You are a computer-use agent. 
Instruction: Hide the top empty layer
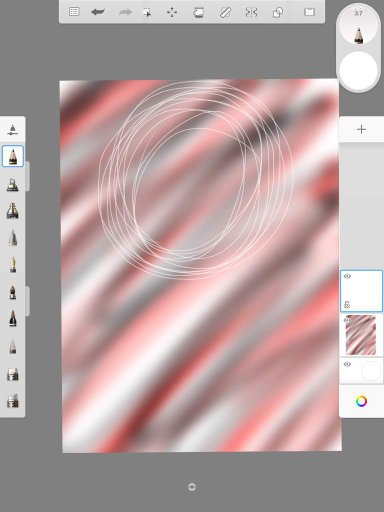coord(347,276)
